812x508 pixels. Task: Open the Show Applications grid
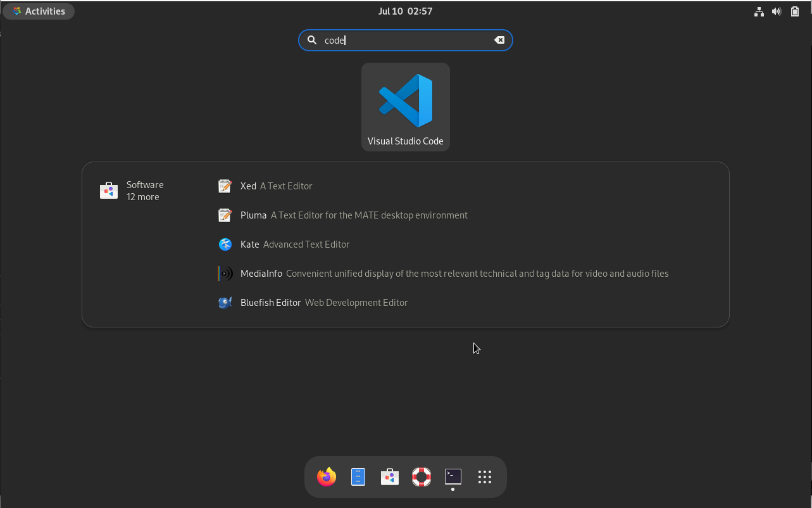pyautogui.click(x=484, y=477)
